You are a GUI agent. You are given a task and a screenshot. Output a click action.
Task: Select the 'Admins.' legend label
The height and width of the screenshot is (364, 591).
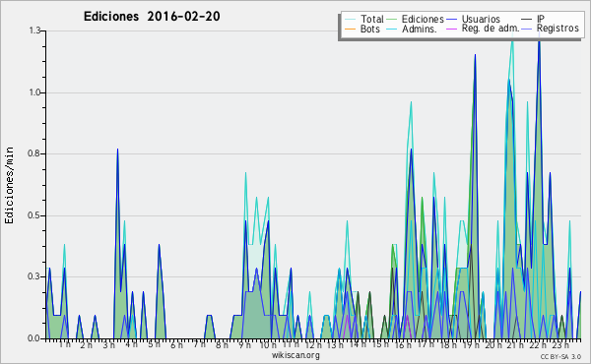420,29
